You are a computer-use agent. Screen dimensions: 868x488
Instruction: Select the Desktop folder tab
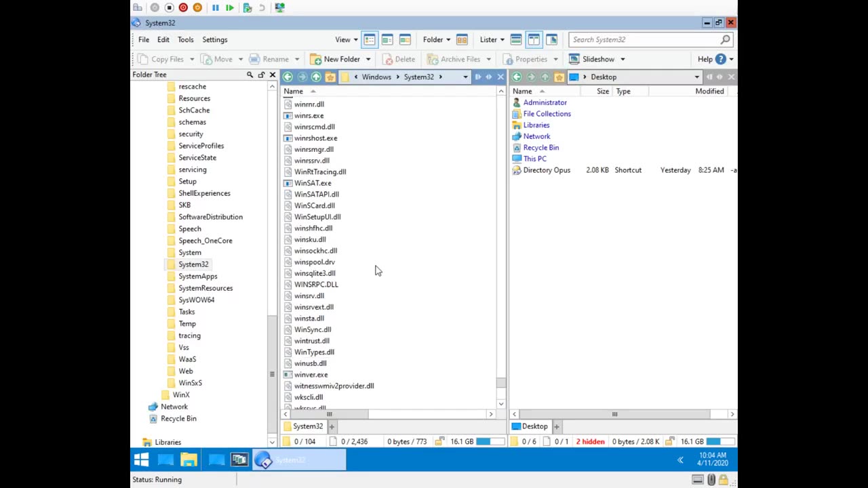(531, 426)
